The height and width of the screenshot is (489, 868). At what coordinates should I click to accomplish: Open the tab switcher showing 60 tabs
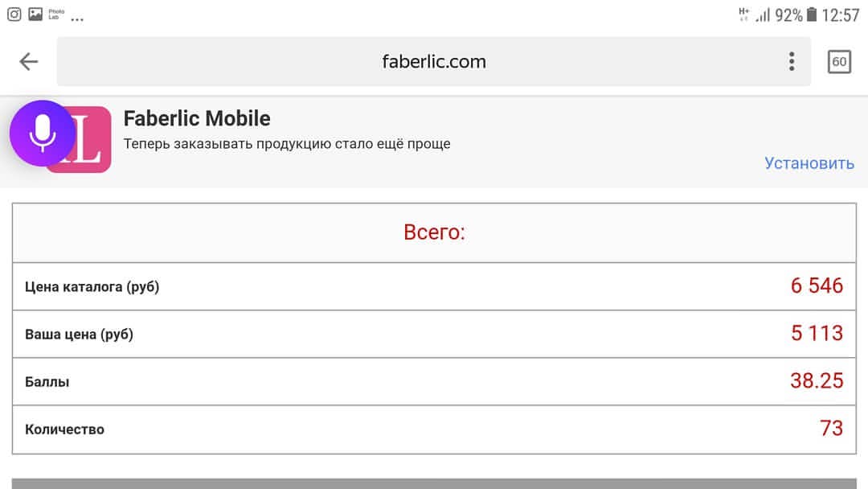tap(839, 61)
